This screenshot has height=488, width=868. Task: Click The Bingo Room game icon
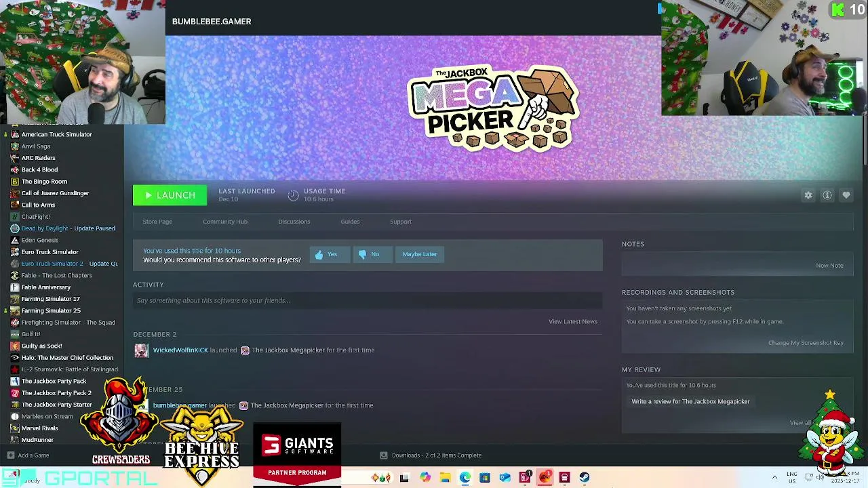(15, 182)
